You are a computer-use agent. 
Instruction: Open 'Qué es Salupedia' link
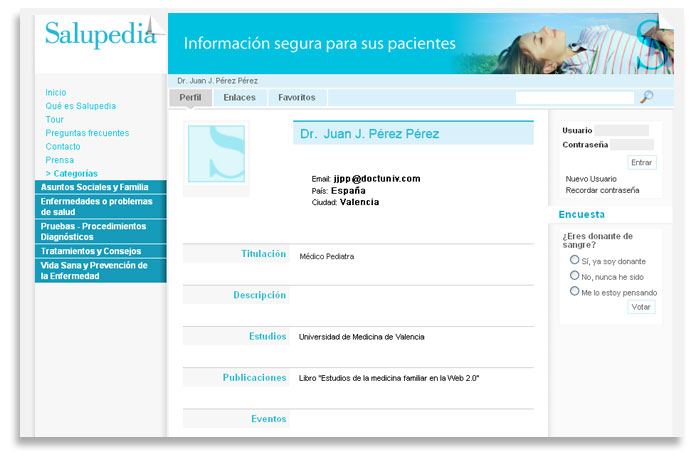(x=81, y=106)
